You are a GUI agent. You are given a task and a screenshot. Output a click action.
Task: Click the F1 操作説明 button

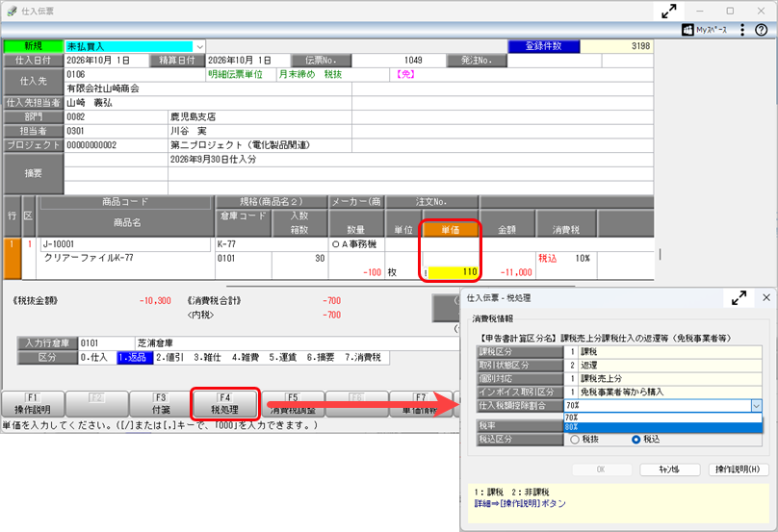(x=33, y=404)
